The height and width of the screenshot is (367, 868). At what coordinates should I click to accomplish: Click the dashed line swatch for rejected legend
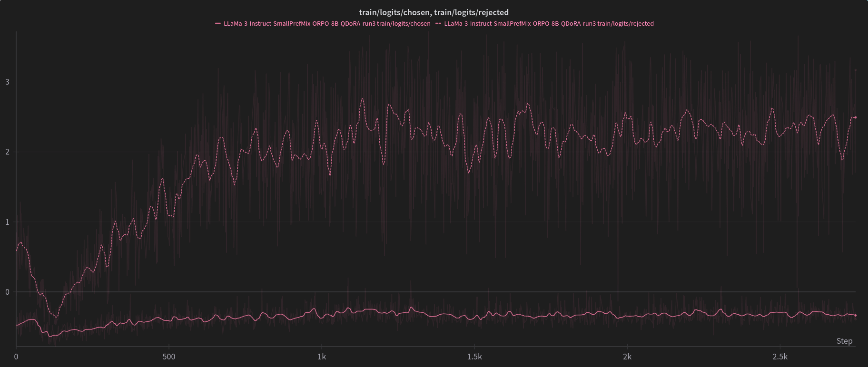[x=438, y=23]
